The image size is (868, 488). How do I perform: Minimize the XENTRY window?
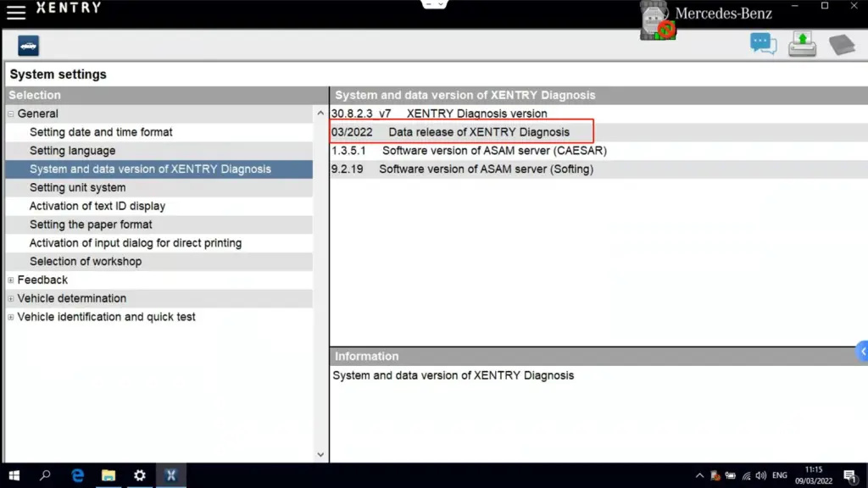pos(795,6)
